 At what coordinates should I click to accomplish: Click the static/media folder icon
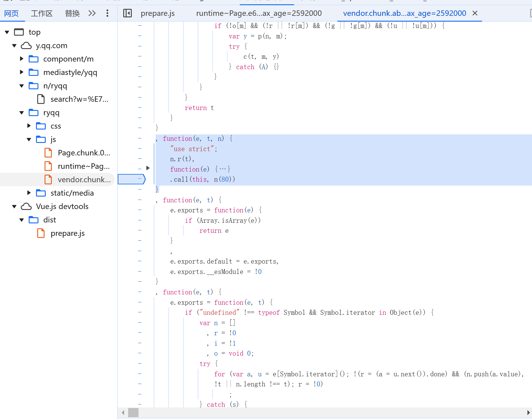[x=41, y=193]
